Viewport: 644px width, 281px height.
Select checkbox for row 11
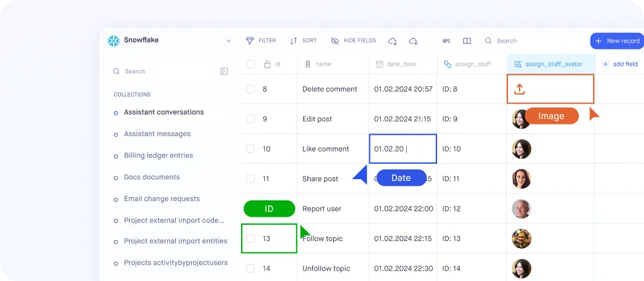(x=251, y=179)
